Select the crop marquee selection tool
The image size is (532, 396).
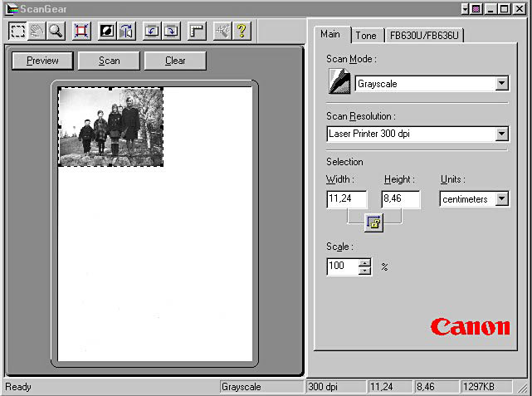(x=18, y=31)
